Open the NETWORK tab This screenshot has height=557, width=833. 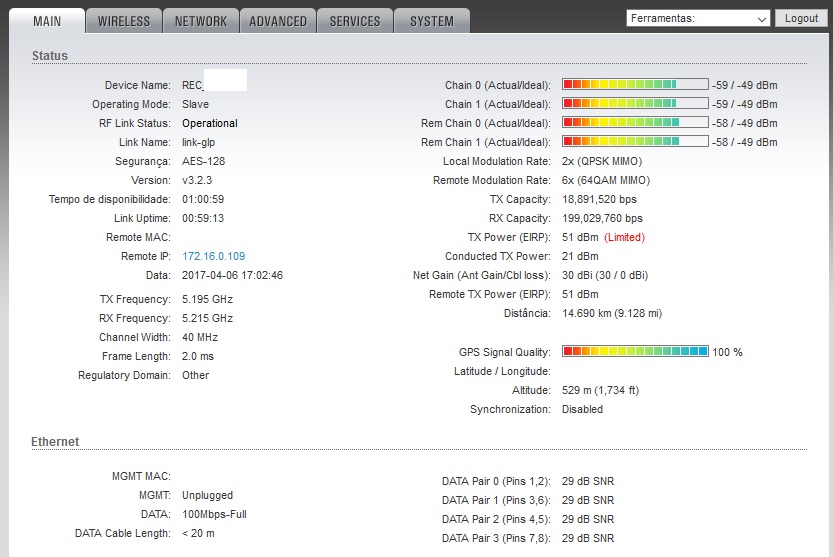click(x=200, y=21)
